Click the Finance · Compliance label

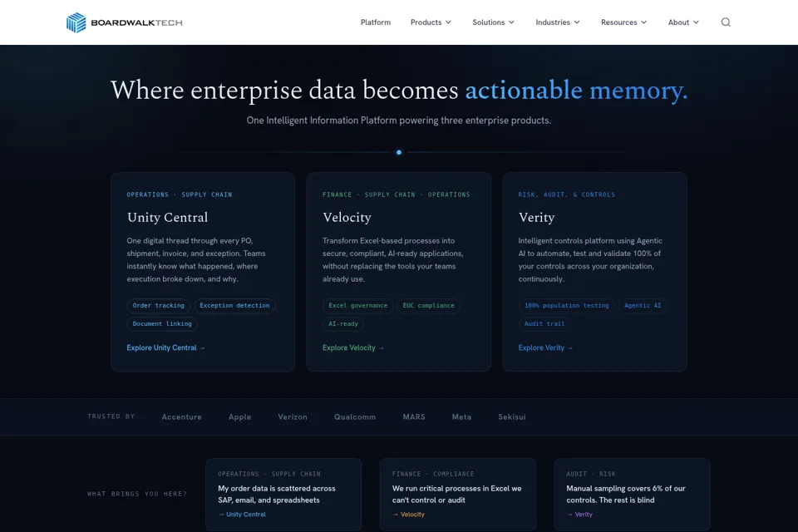point(433,474)
